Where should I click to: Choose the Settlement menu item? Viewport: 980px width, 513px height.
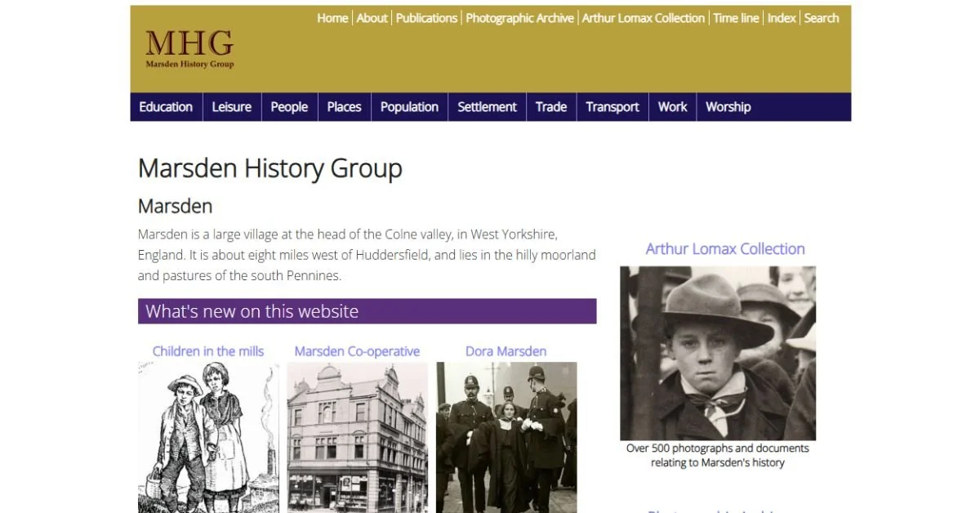pos(487,107)
